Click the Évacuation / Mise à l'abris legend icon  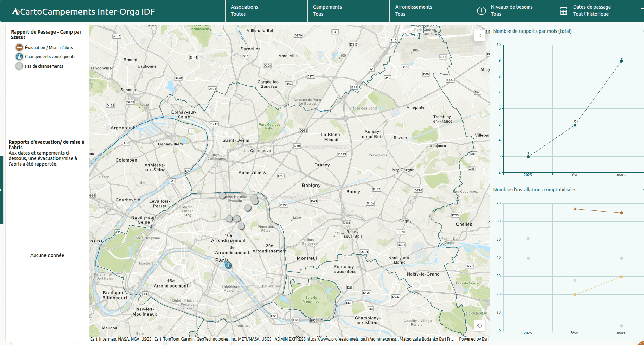19,47
